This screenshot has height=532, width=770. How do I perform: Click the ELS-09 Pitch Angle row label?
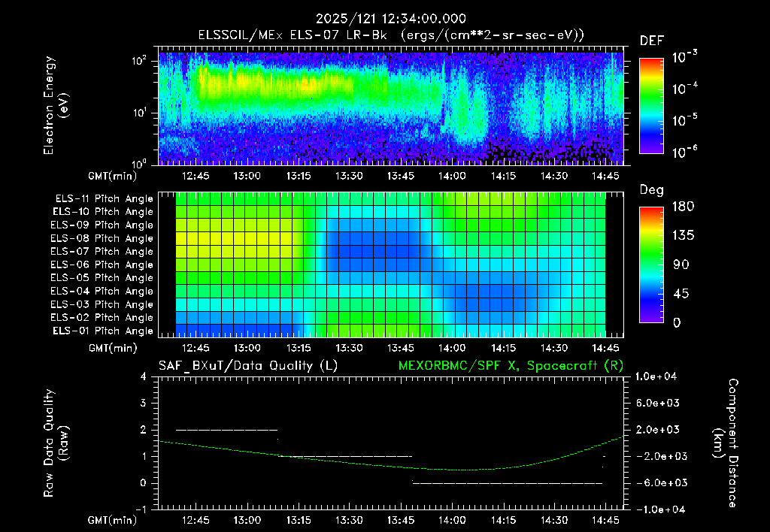(x=102, y=225)
